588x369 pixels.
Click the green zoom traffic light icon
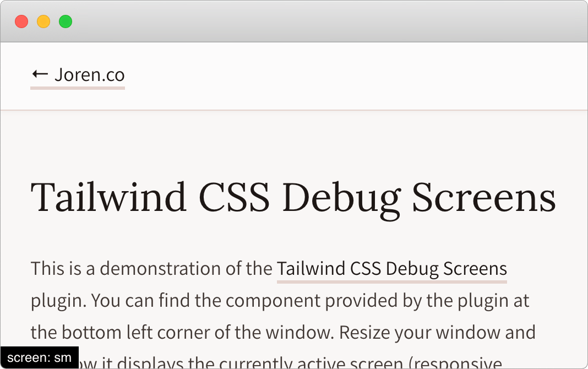click(x=66, y=21)
